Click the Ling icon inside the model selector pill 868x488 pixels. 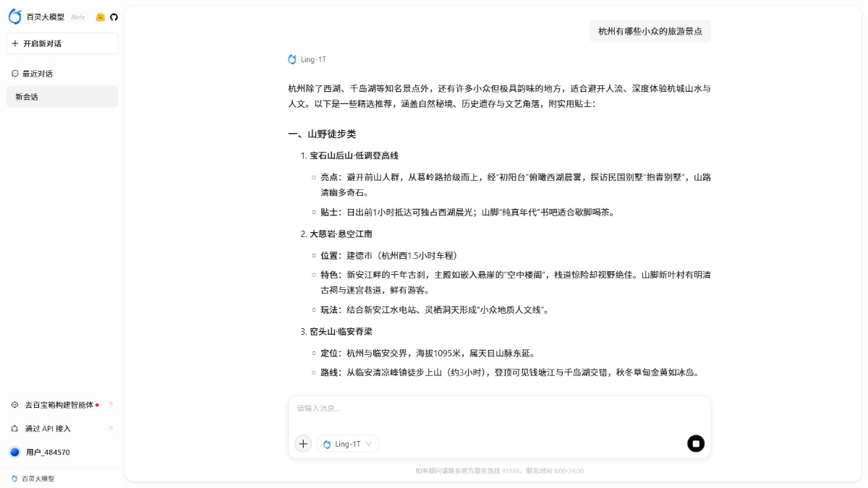(327, 444)
